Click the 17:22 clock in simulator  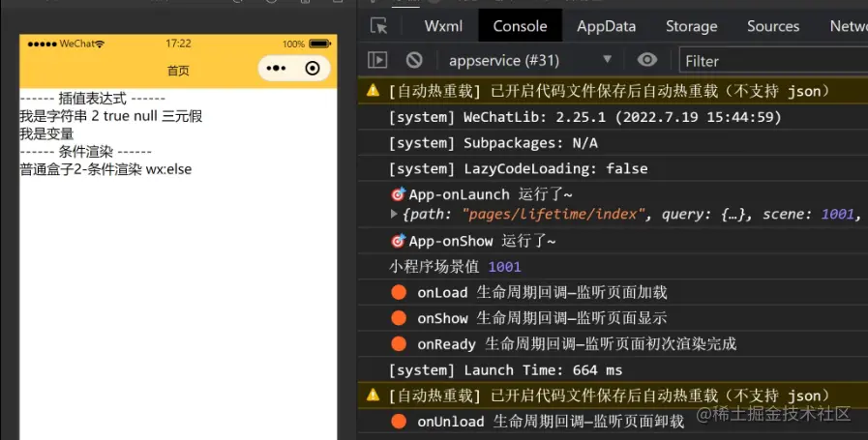point(178,44)
